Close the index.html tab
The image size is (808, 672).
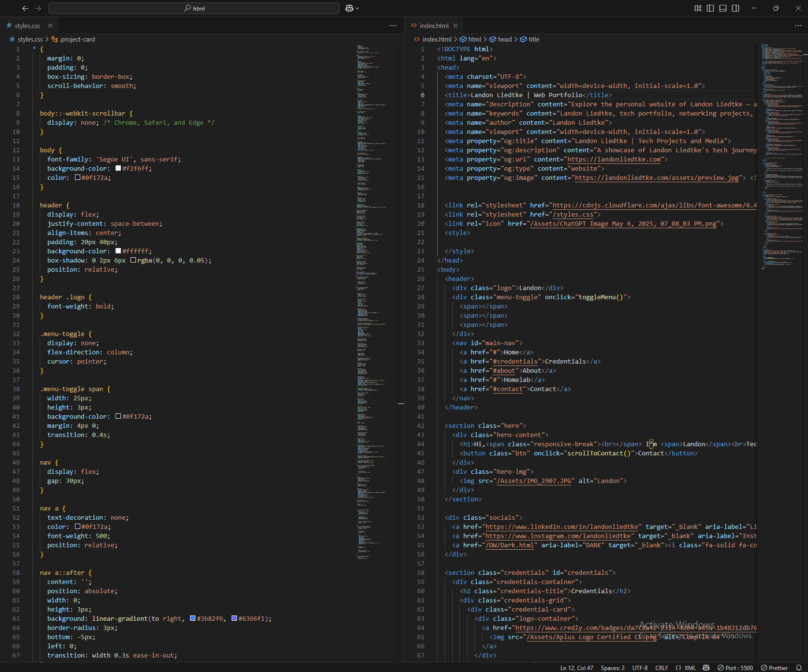[x=455, y=26]
